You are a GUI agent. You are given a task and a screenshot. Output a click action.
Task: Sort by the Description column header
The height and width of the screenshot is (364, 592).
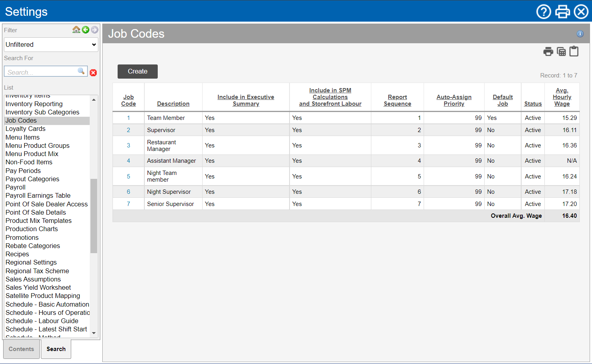click(x=173, y=104)
